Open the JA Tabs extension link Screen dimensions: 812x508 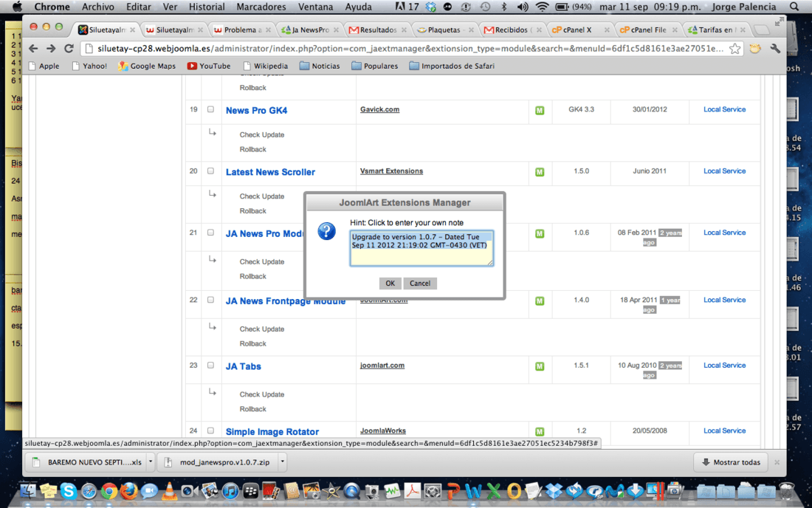click(243, 366)
